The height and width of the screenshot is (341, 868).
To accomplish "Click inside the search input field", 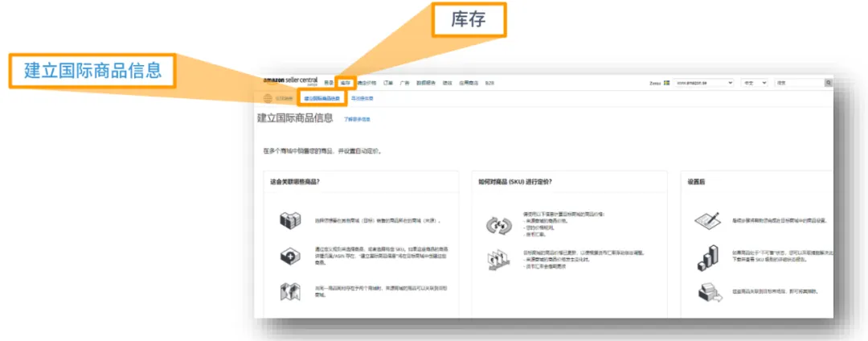I will point(797,82).
